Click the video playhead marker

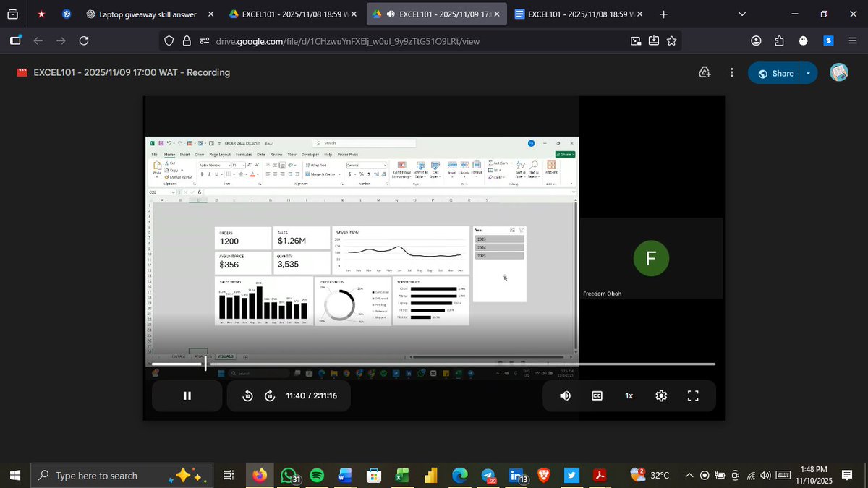[x=205, y=363]
